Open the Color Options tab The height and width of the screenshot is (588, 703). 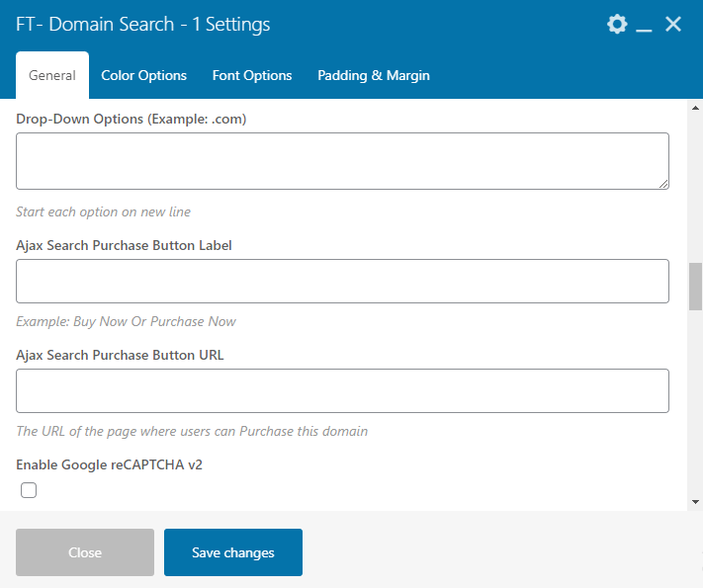(x=143, y=75)
